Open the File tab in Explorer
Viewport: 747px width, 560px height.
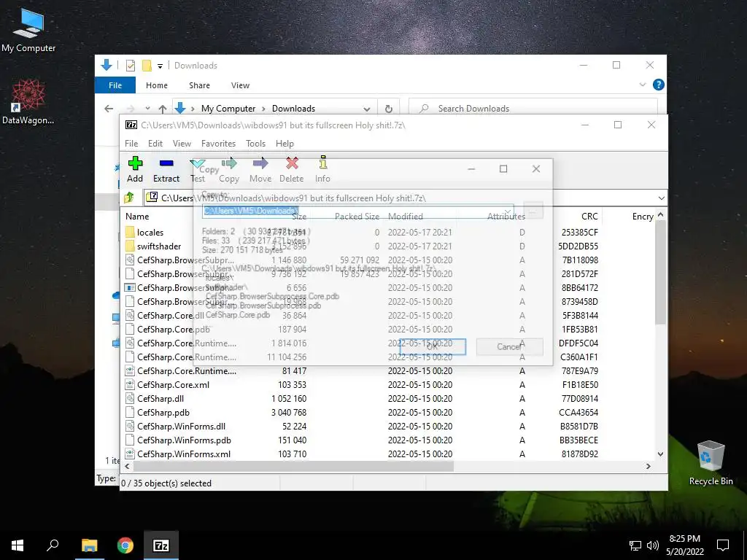pyautogui.click(x=115, y=85)
